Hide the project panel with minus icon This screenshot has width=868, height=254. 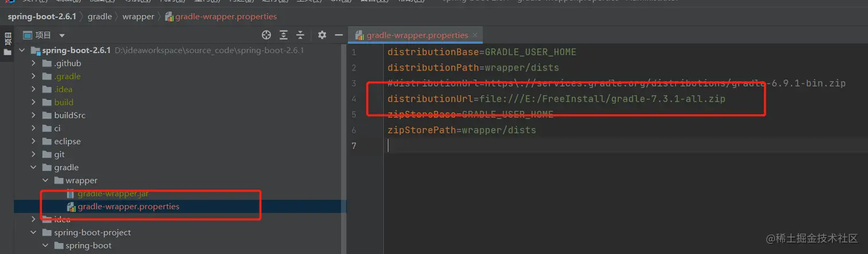pyautogui.click(x=339, y=35)
